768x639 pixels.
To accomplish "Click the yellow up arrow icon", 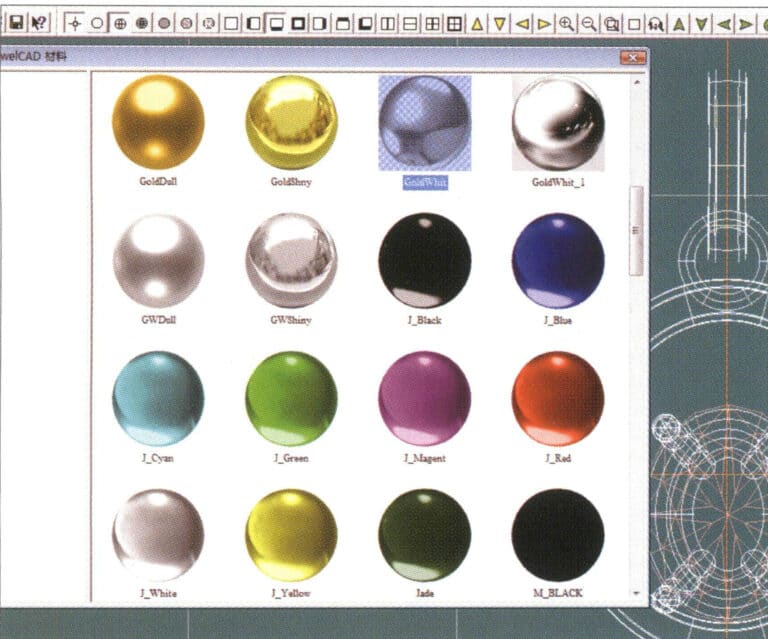I will (477, 24).
